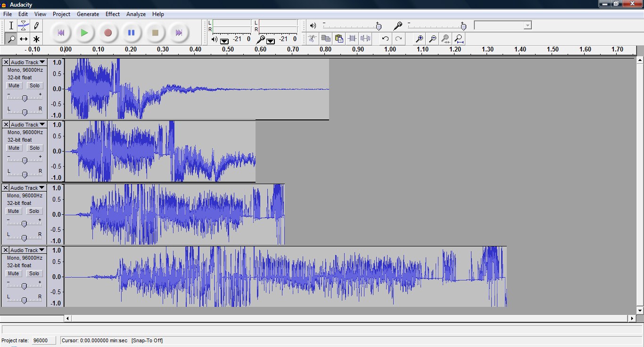The image size is (644, 347).
Task: Select the Draw pencil tool
Action: coord(36,25)
